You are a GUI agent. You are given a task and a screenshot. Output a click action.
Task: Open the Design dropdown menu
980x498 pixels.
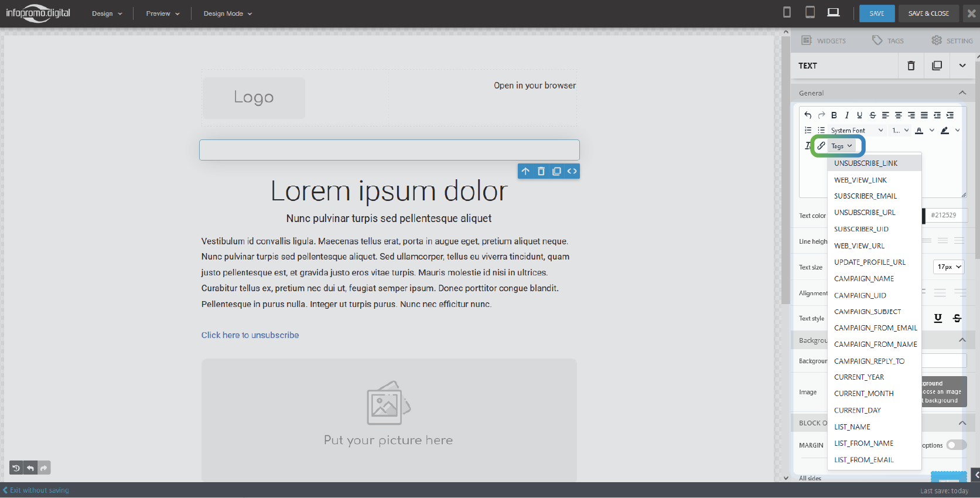[x=107, y=13]
